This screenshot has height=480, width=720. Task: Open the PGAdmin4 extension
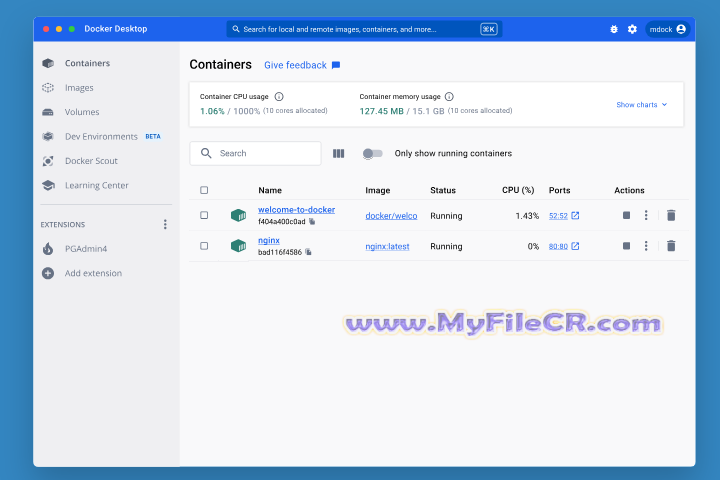pos(86,248)
